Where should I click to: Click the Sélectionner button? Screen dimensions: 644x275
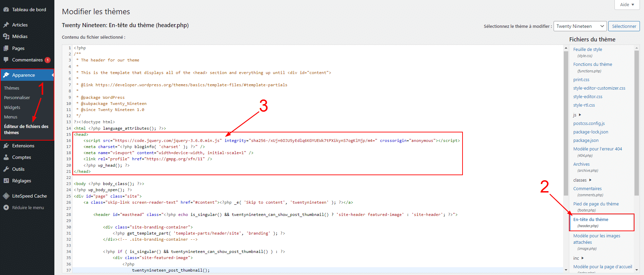624,26
